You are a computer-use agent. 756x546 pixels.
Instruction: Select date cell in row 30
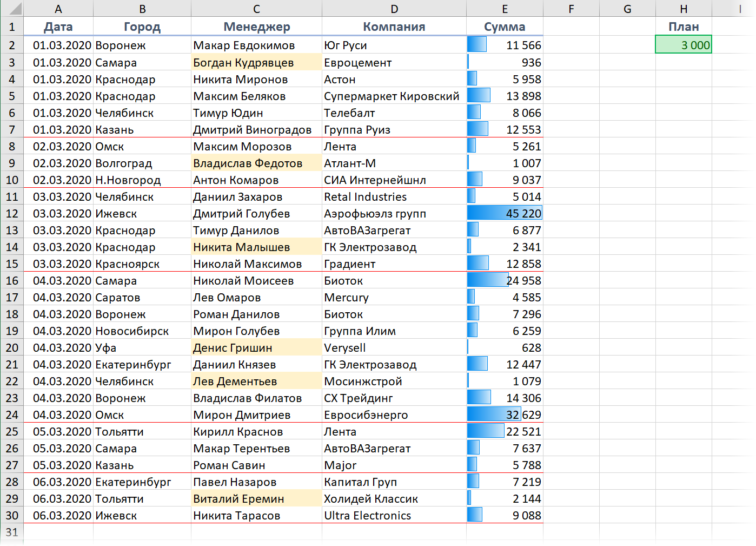point(58,515)
